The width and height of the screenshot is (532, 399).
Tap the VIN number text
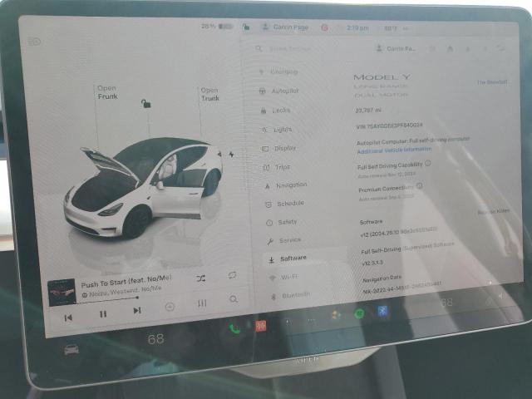(390, 126)
